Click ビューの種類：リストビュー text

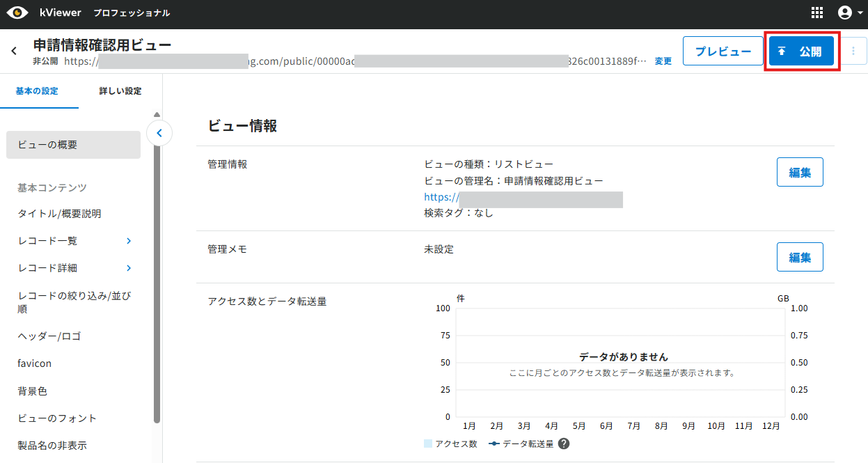point(489,164)
